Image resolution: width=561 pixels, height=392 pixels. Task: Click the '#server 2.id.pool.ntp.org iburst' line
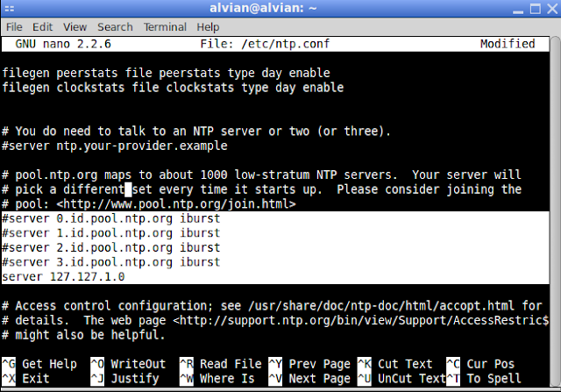[111, 247]
